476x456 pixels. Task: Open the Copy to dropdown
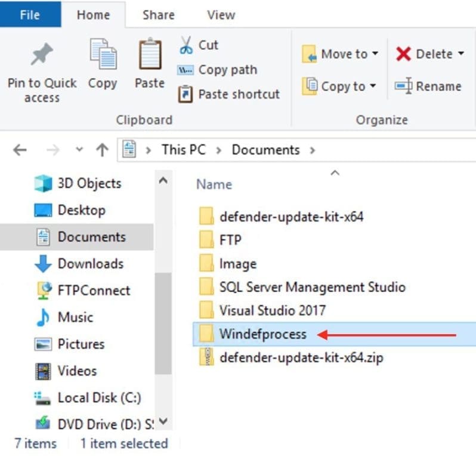point(339,86)
